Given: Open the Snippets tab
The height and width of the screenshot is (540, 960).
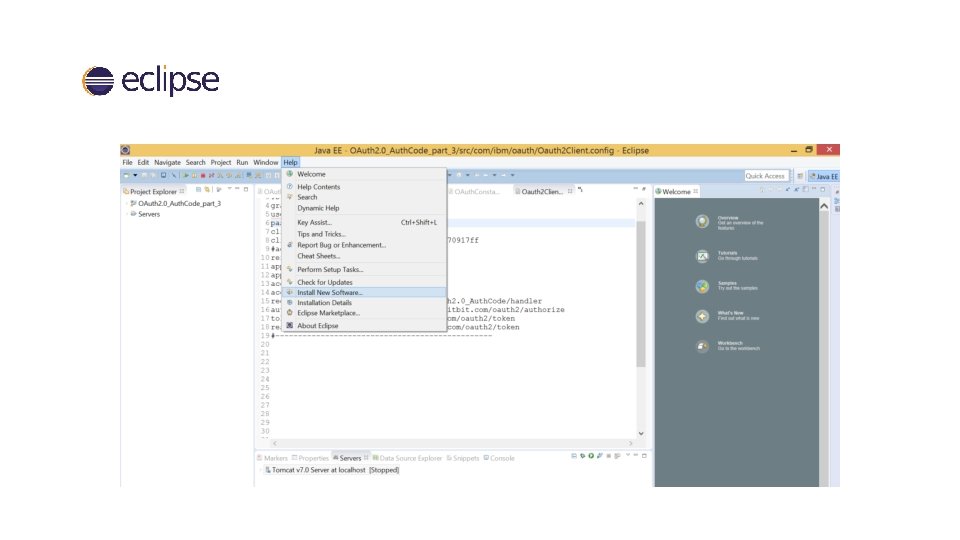Looking at the screenshot, I should 463,458.
